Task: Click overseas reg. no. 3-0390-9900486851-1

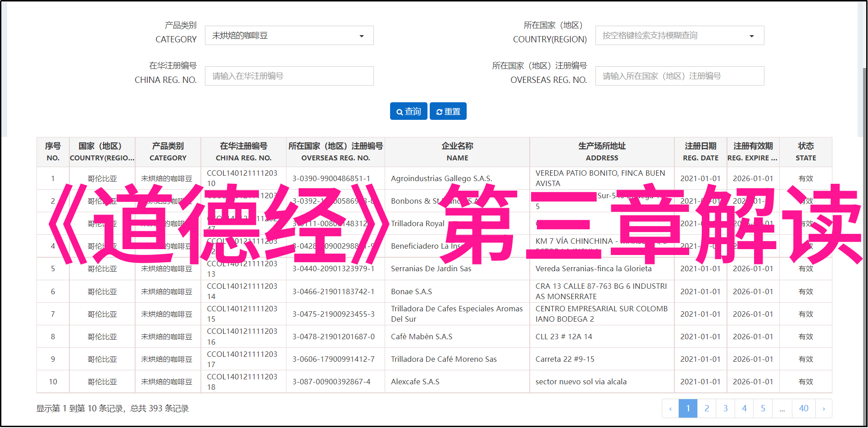Action: (x=332, y=178)
